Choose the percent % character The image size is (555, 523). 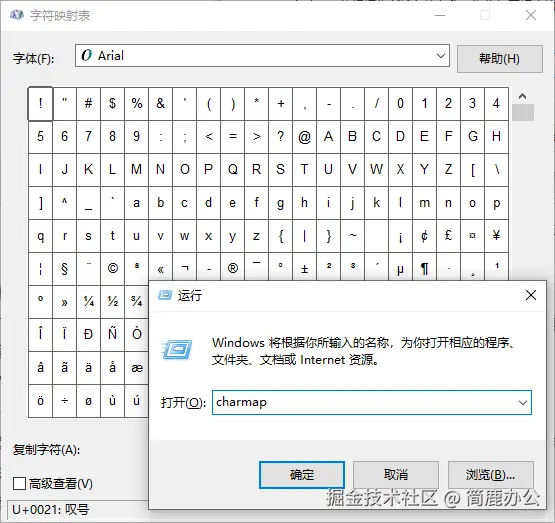[137, 104]
